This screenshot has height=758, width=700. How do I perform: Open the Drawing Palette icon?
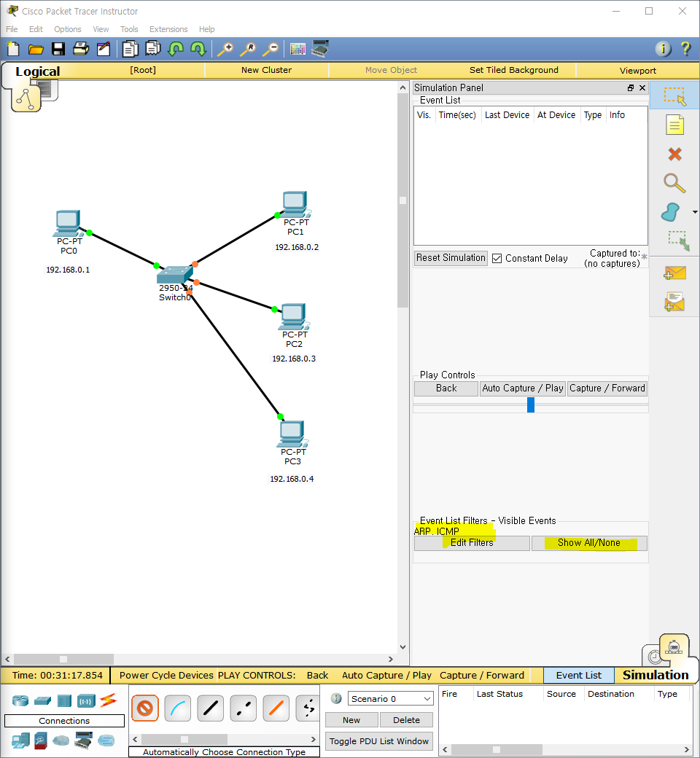tap(297, 49)
